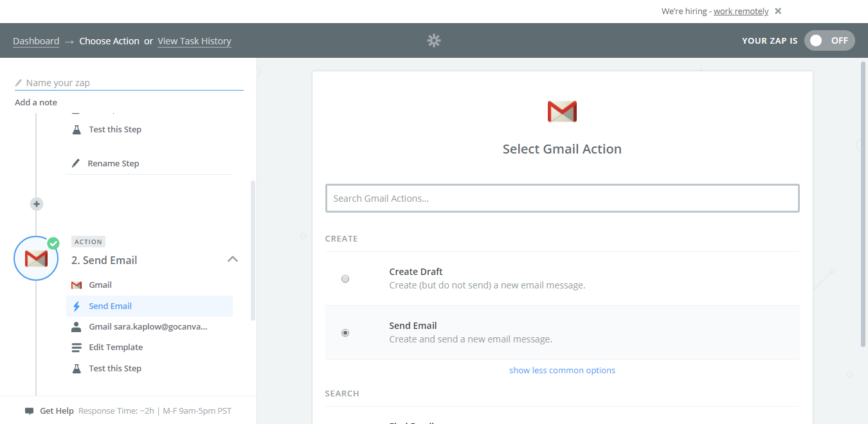The height and width of the screenshot is (424, 868).
Task: Click the large Gmail action step icon
Action: pyautogui.click(x=36, y=258)
